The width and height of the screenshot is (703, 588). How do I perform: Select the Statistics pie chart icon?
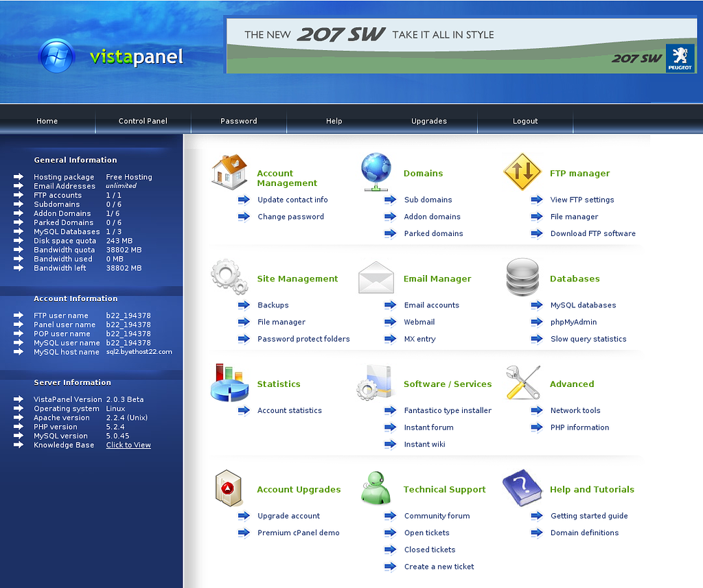tap(229, 381)
